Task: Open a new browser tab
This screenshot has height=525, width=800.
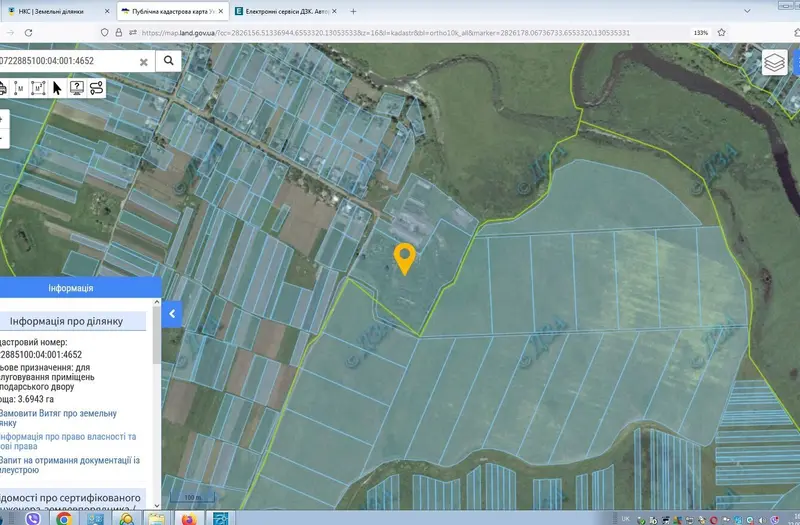Action: click(353, 11)
